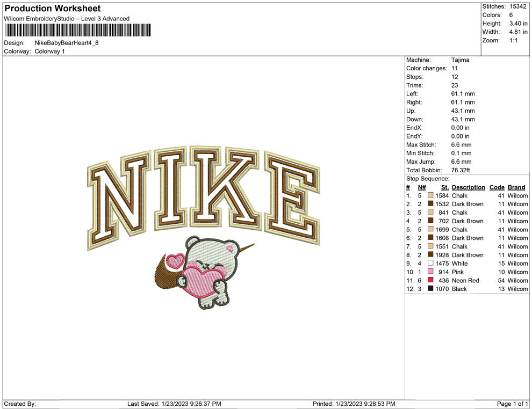This screenshot has width=532, height=409.
Task: Click the 'Last Saved' timestamp in footer
Action: tap(174, 404)
